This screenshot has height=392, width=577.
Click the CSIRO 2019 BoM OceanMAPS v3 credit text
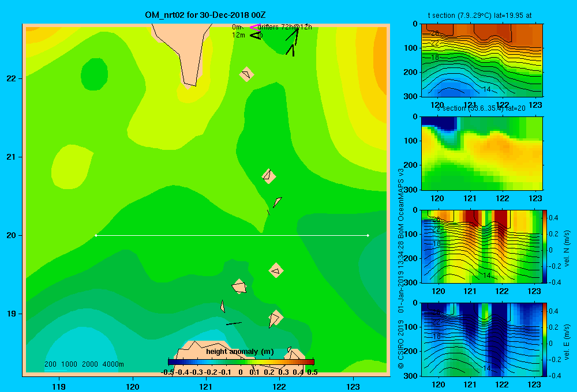pyautogui.click(x=401, y=269)
